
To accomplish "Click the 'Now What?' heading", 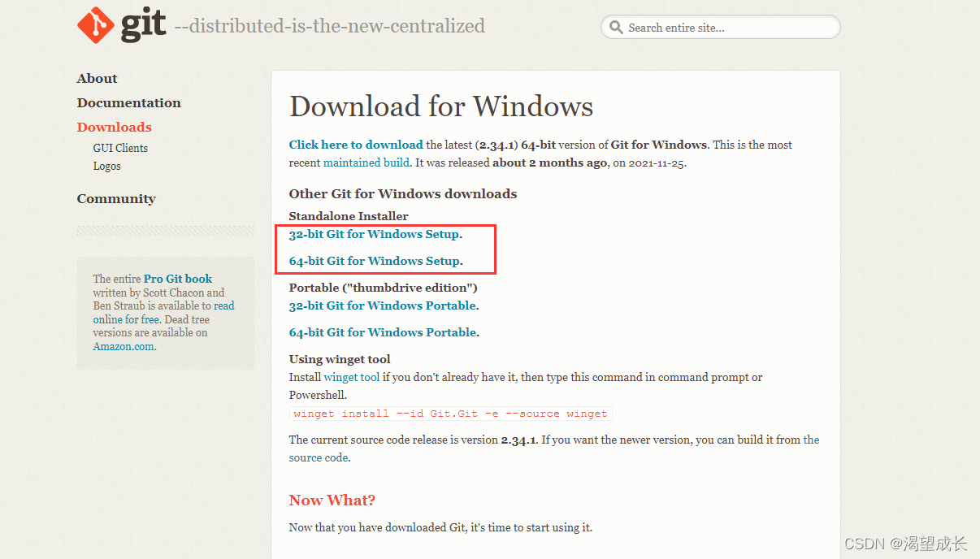I will pos(332,500).
